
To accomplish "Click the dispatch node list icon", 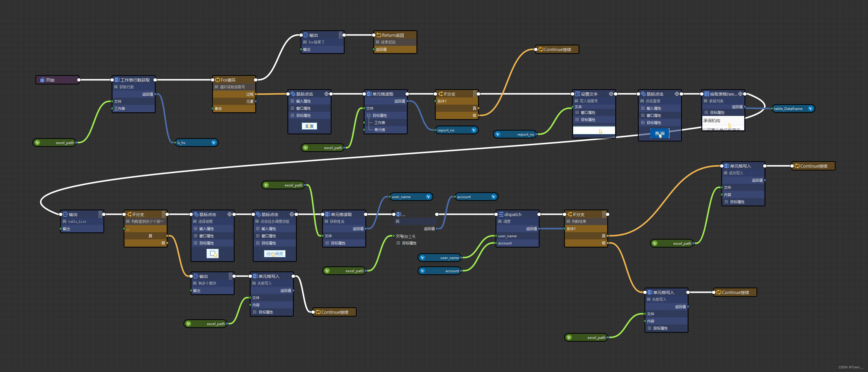I will pos(501,215).
